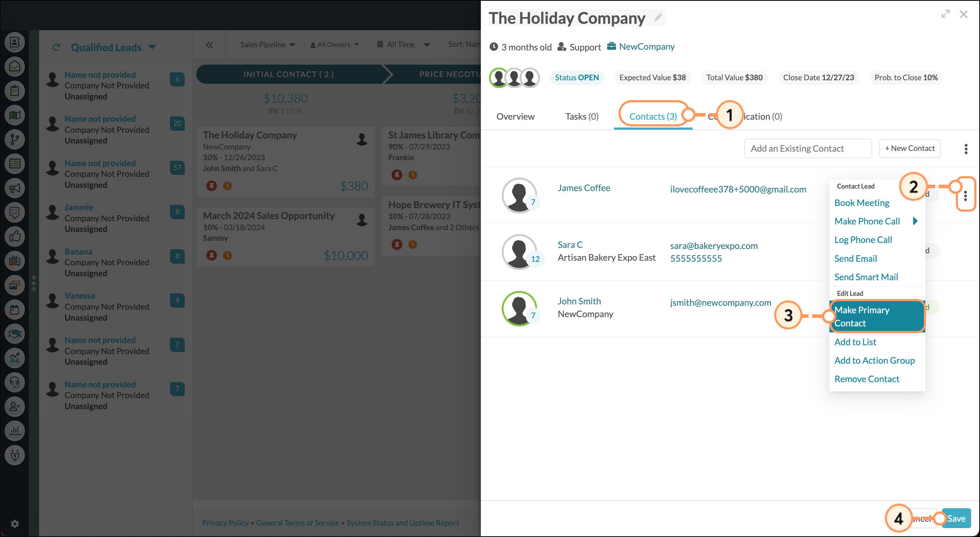
Task: Choose Add to List from the menu
Action: [x=855, y=342]
